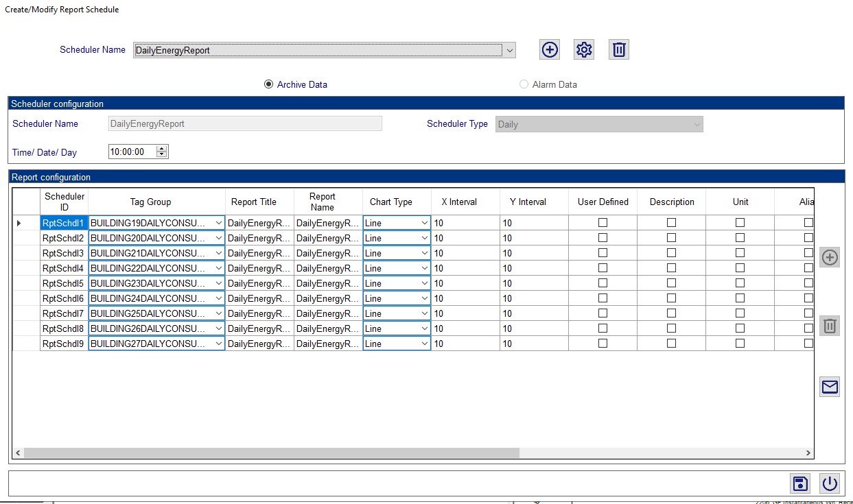
Task: Click the Chart Type column header
Action: click(390, 202)
